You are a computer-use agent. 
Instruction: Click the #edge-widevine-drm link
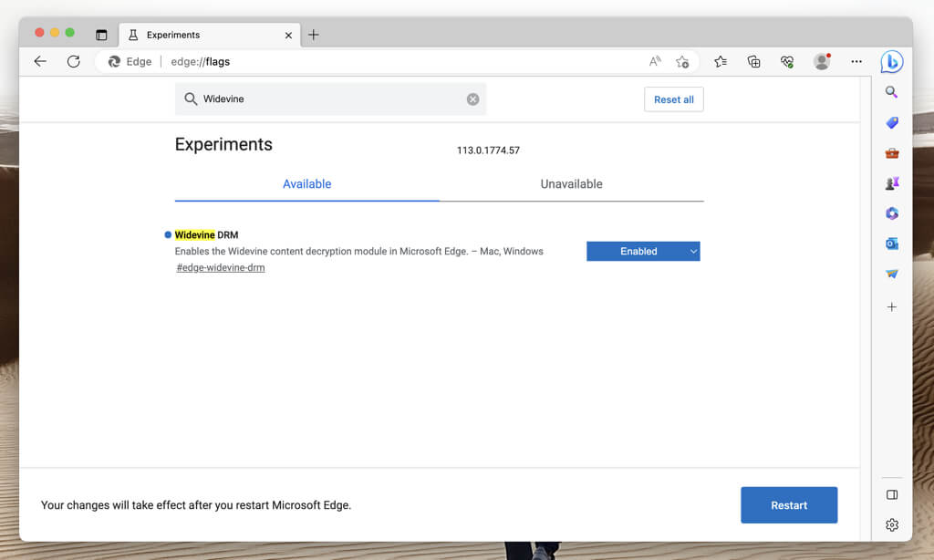click(x=221, y=268)
